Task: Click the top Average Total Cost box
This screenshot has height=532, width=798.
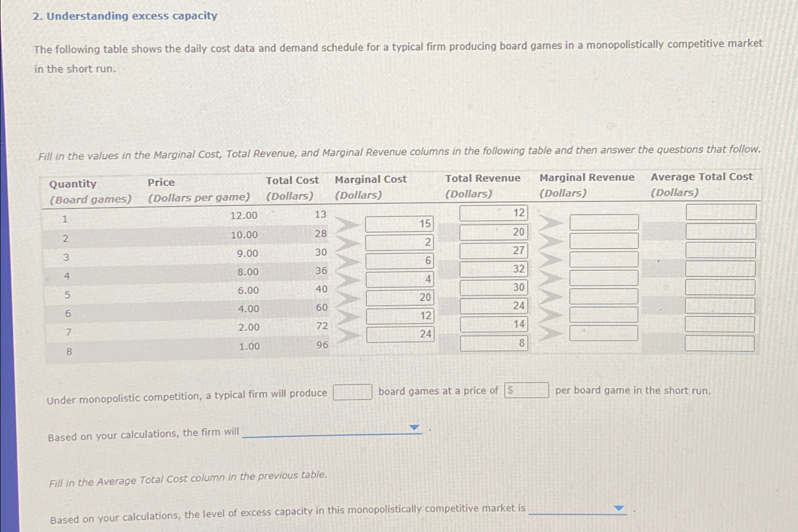Action: [x=720, y=211]
